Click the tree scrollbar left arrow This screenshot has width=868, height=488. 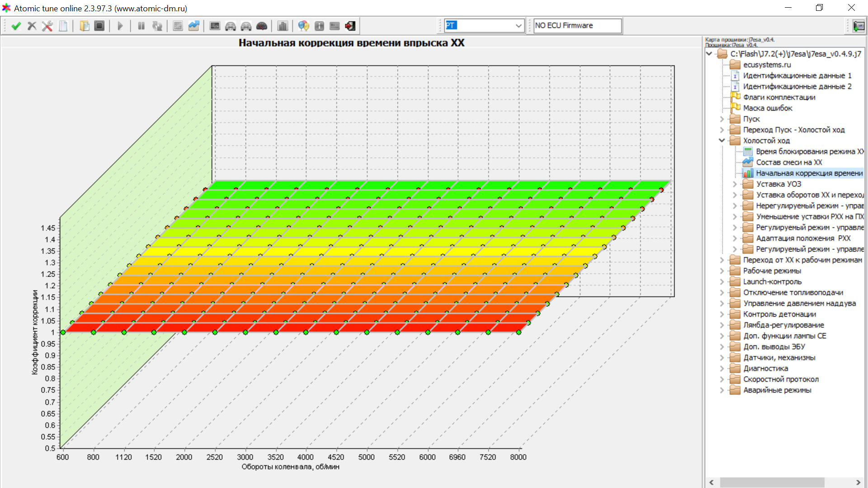click(712, 483)
